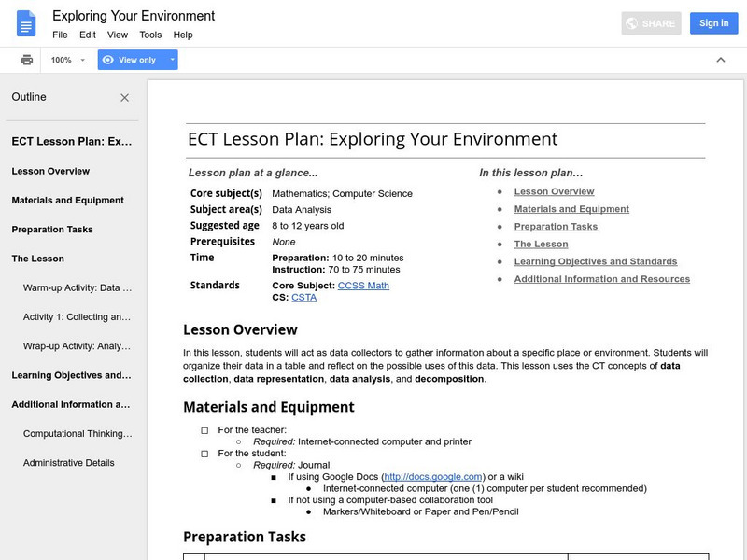Open the Tools menu
The width and height of the screenshot is (747, 560).
150,35
